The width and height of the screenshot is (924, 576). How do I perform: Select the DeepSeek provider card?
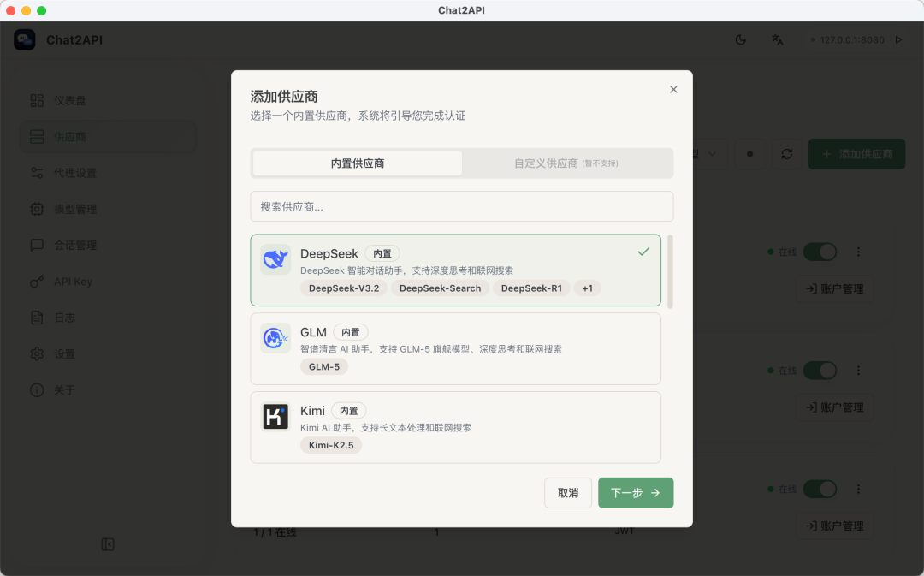455,270
